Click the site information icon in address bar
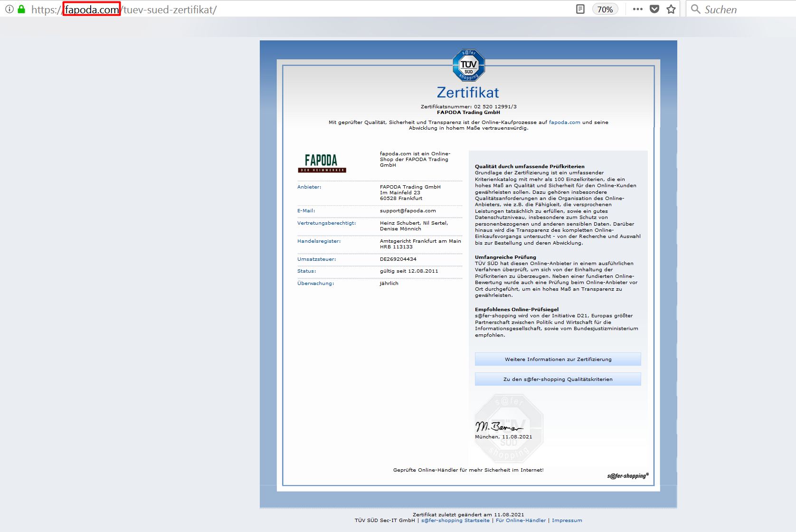Image resolution: width=796 pixels, height=532 pixels. point(9,9)
